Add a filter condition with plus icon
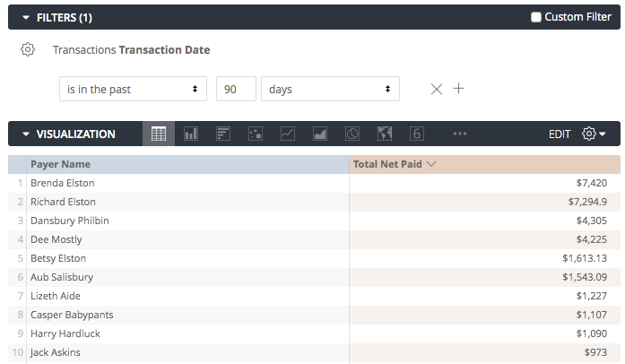625x364 pixels. click(458, 89)
